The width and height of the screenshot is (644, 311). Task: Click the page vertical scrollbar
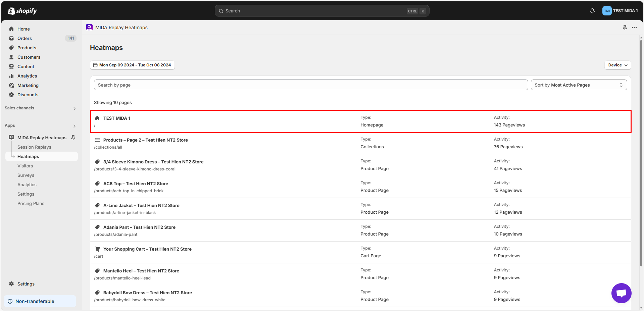pos(641,151)
